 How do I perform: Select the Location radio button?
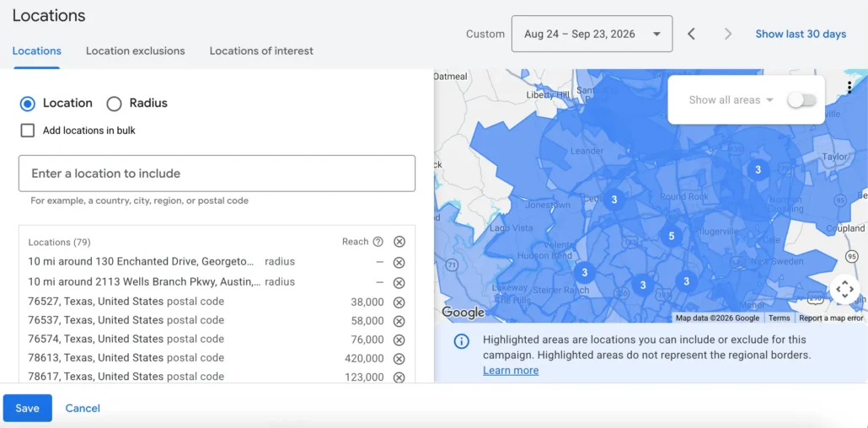pos(28,104)
